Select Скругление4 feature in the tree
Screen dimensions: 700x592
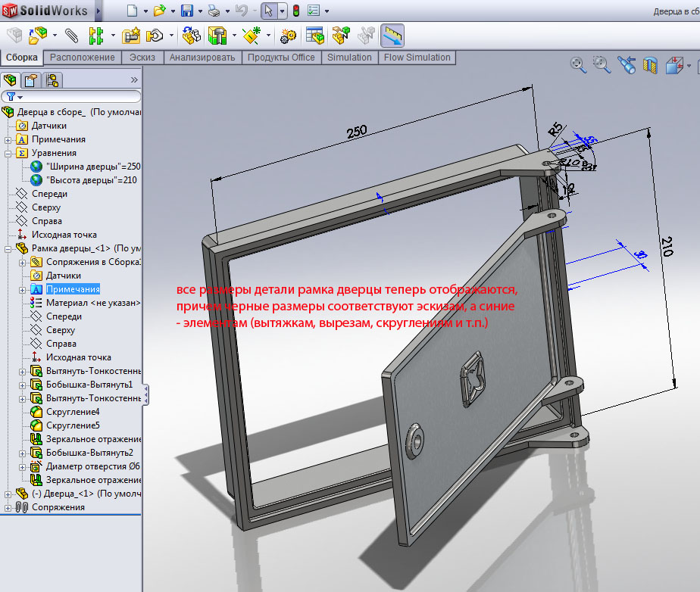[x=73, y=412]
